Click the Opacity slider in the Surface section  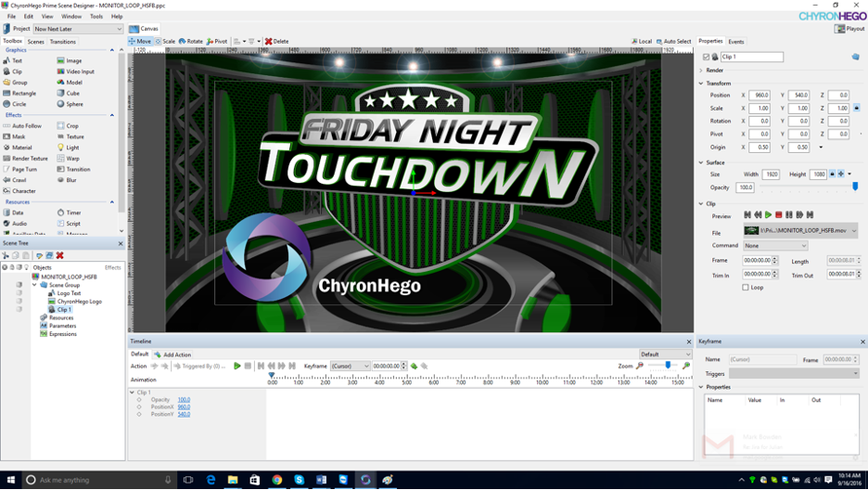pyautogui.click(x=807, y=187)
